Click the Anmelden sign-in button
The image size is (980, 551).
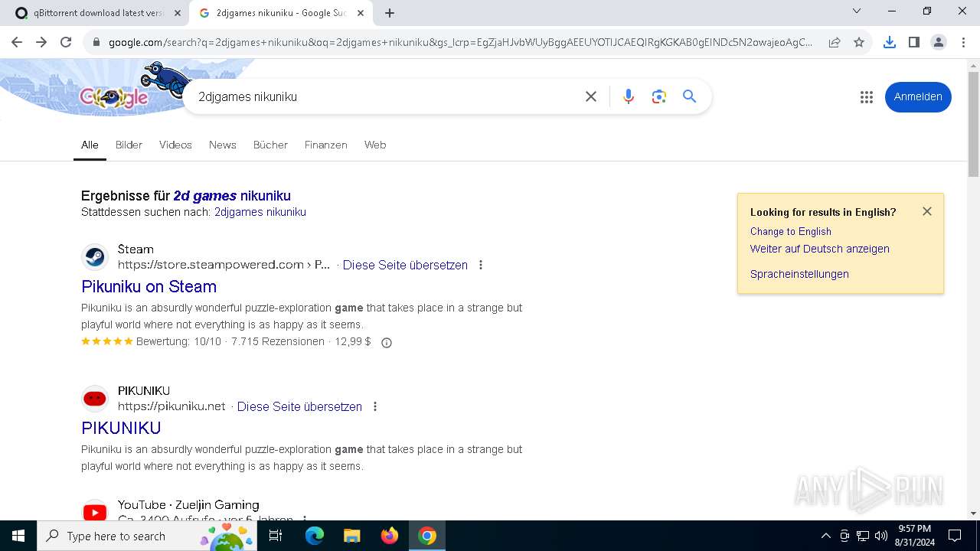[918, 97]
